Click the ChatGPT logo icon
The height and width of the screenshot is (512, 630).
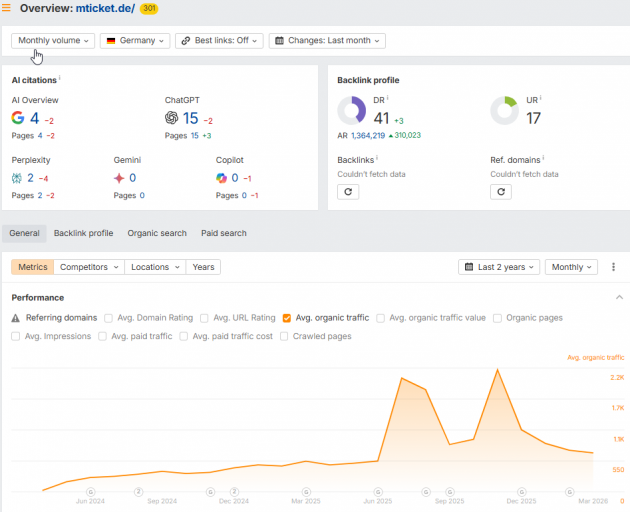pyautogui.click(x=172, y=118)
